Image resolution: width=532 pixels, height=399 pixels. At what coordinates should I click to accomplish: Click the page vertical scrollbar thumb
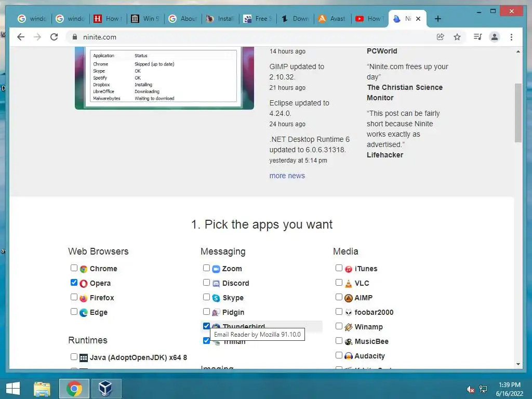pyautogui.click(x=518, y=113)
